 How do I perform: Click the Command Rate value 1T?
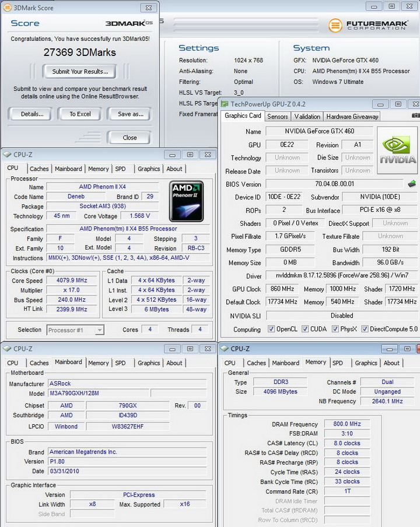click(x=347, y=491)
